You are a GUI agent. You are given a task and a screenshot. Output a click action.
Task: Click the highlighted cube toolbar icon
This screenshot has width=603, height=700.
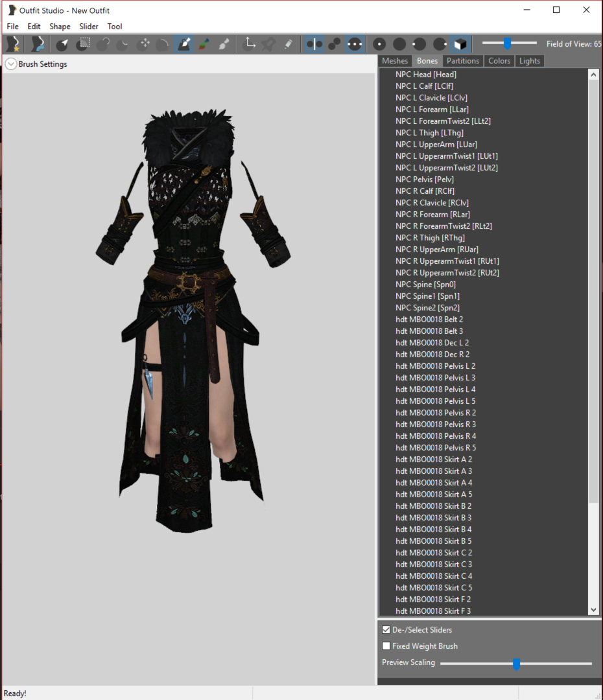coord(460,44)
